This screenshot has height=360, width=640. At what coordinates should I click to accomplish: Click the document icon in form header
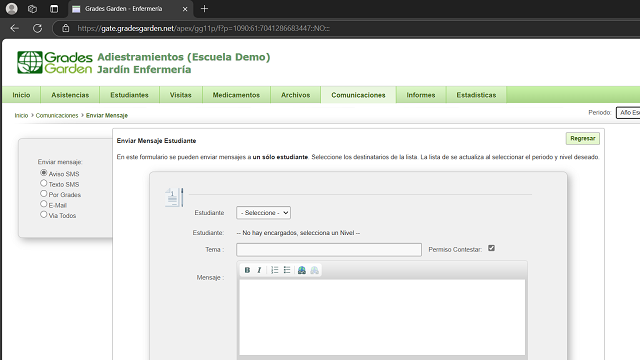(173, 198)
